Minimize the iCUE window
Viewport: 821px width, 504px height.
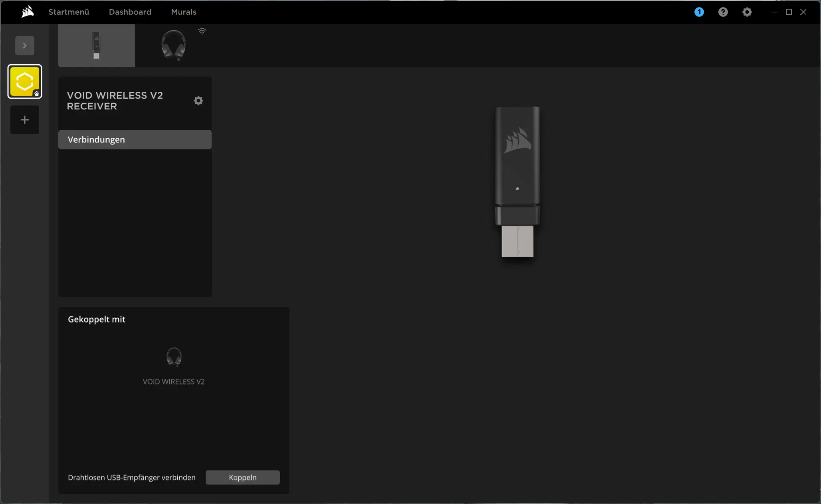(774, 12)
